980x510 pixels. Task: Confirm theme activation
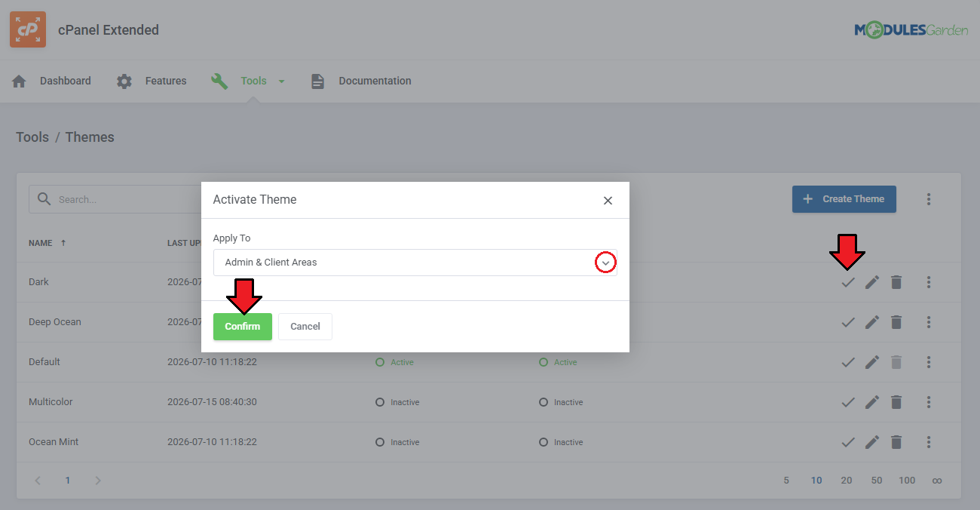pos(242,327)
